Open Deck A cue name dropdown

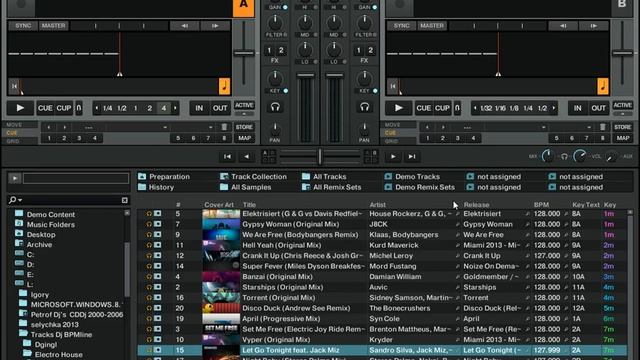(x=165, y=127)
